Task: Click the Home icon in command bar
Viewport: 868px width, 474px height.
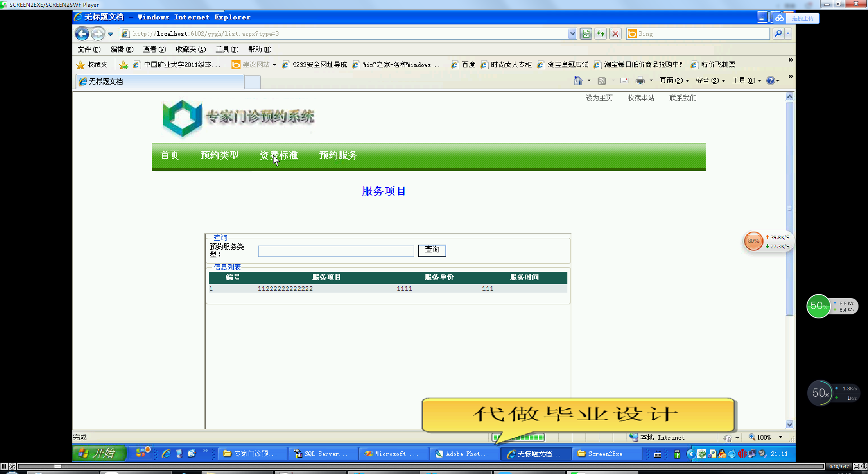Action: click(578, 81)
